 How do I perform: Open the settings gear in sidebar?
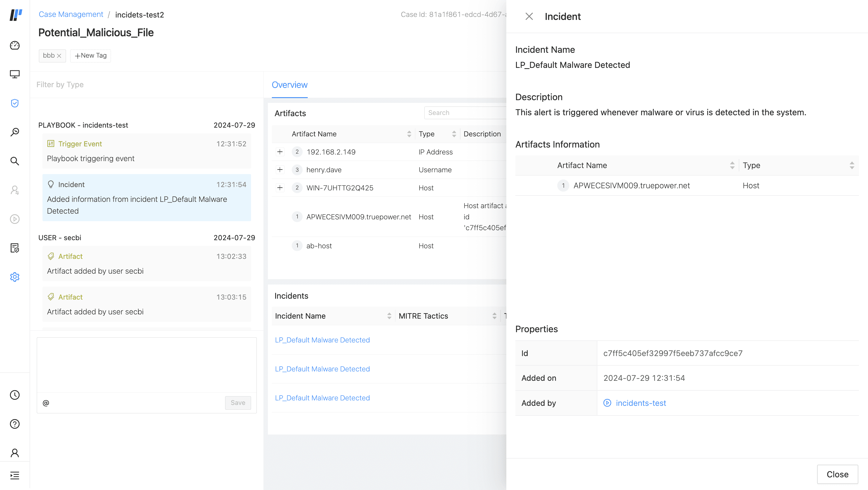pyautogui.click(x=14, y=277)
